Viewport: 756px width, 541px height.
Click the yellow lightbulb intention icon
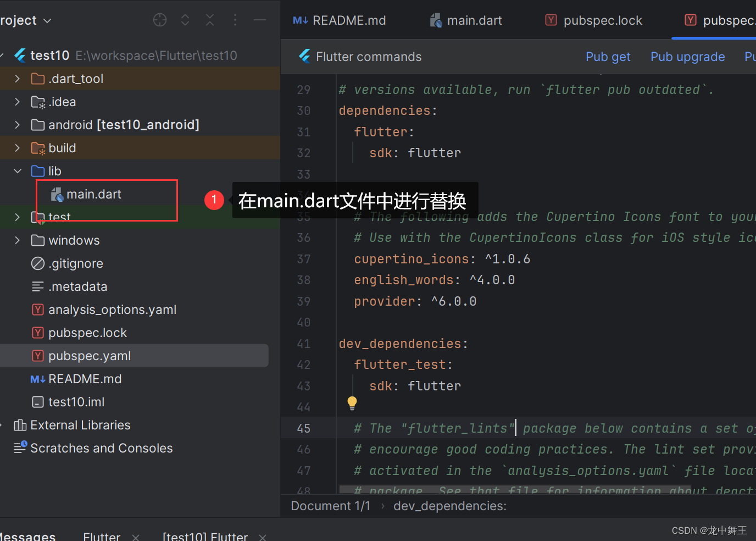[x=352, y=403]
